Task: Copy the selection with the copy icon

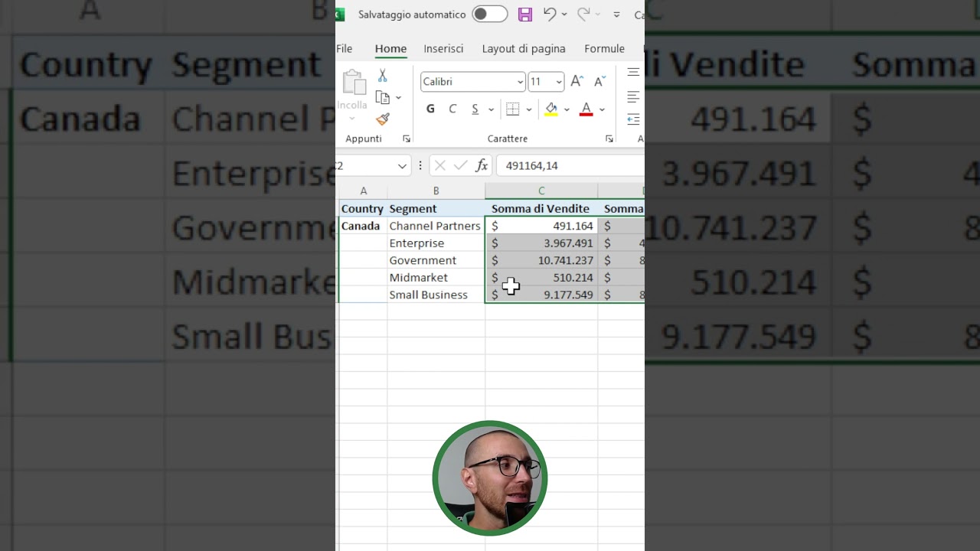Action: coord(383,97)
